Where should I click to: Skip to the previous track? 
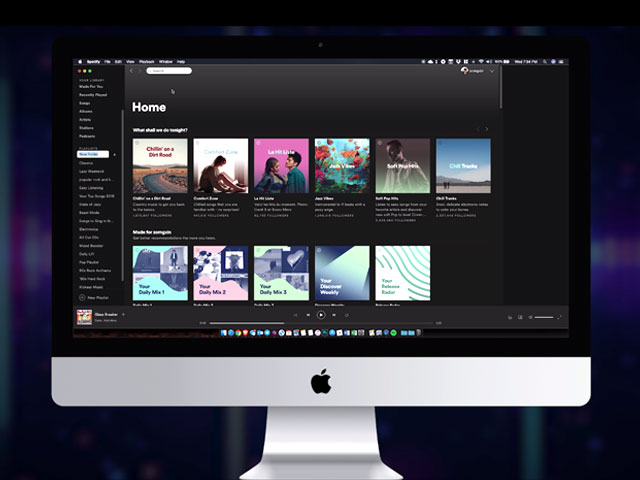click(x=308, y=315)
